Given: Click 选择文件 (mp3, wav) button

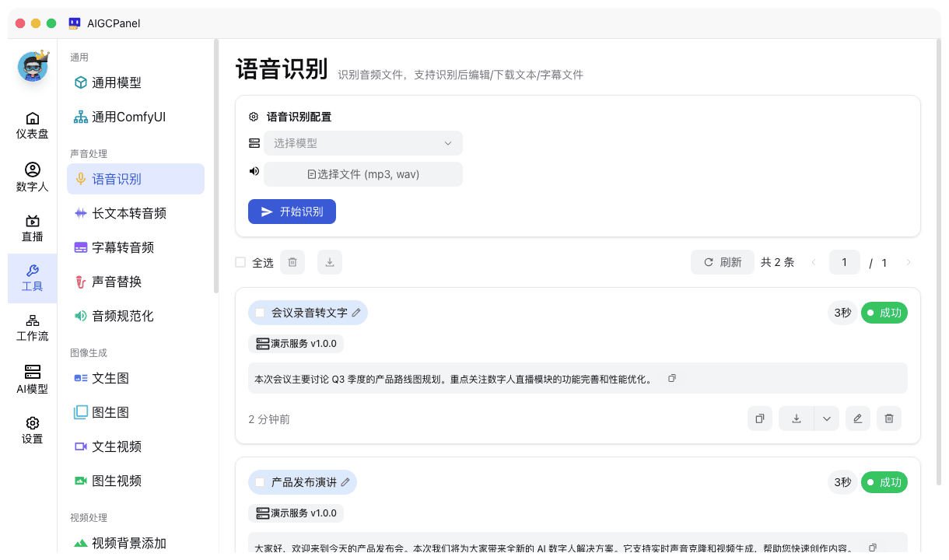Looking at the screenshot, I should [x=363, y=174].
